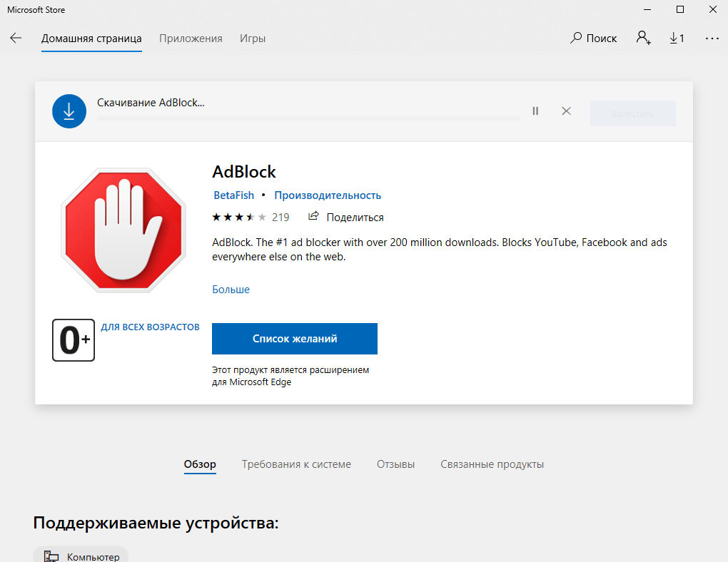Click the Компьютер device icon
The image size is (728, 562).
coord(51,556)
